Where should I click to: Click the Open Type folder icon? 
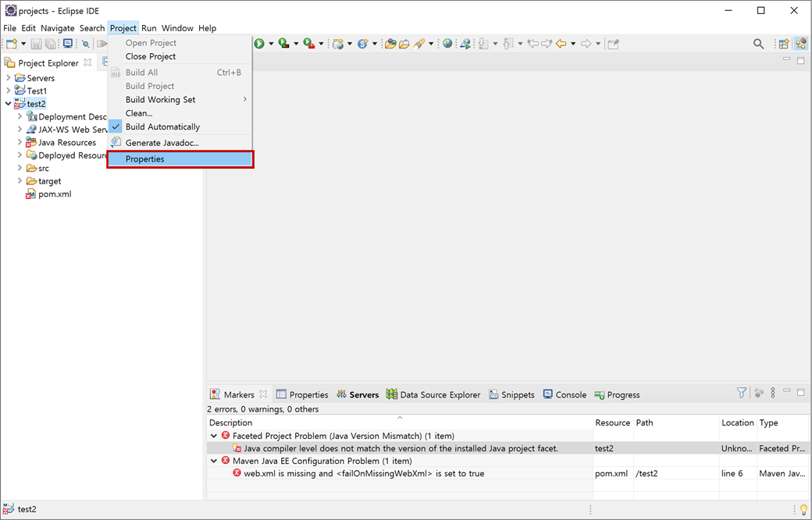coord(390,44)
